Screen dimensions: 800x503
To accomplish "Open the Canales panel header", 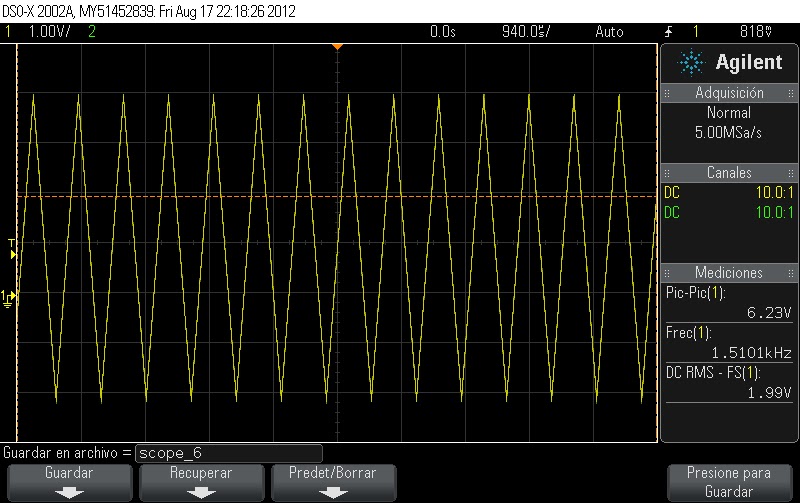I will click(729, 173).
